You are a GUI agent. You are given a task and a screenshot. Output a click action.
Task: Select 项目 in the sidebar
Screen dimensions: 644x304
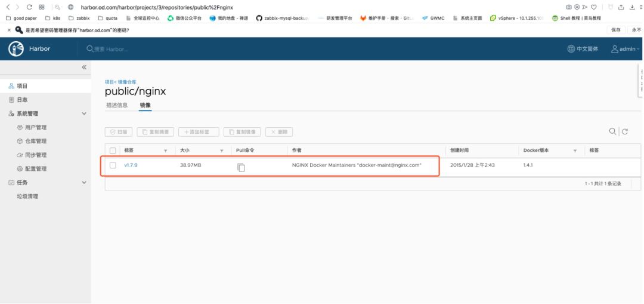click(45, 86)
